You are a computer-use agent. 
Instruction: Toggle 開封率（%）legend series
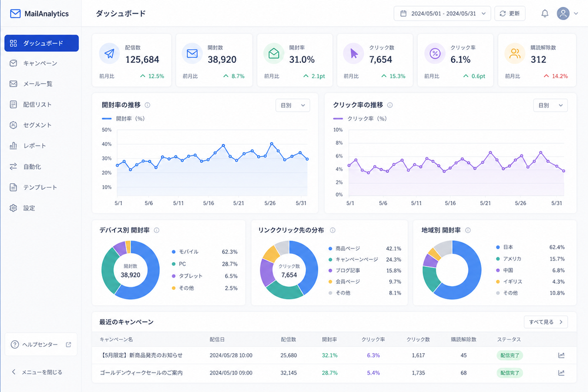click(x=123, y=119)
